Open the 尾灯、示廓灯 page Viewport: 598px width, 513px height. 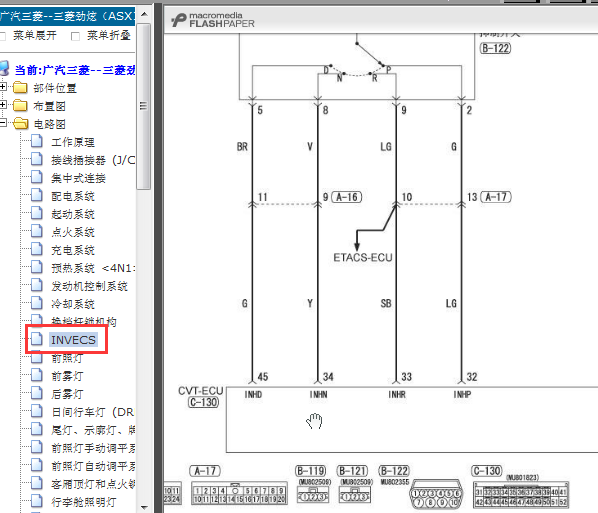(x=93, y=430)
